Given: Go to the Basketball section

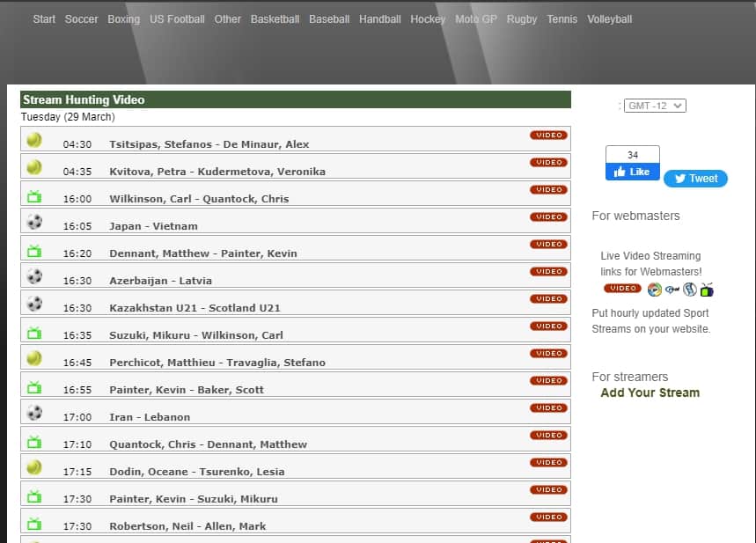Looking at the screenshot, I should pos(275,19).
